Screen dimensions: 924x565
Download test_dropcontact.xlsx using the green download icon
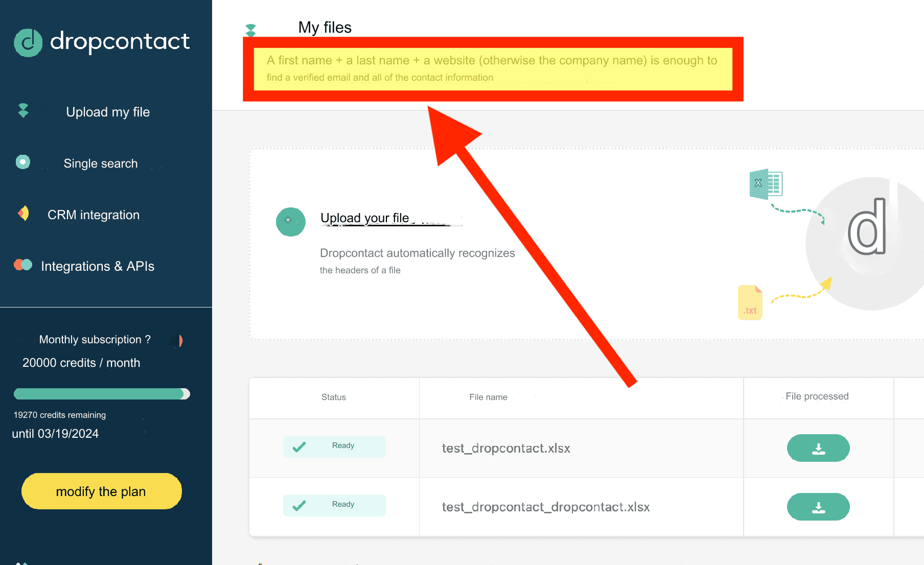click(818, 448)
